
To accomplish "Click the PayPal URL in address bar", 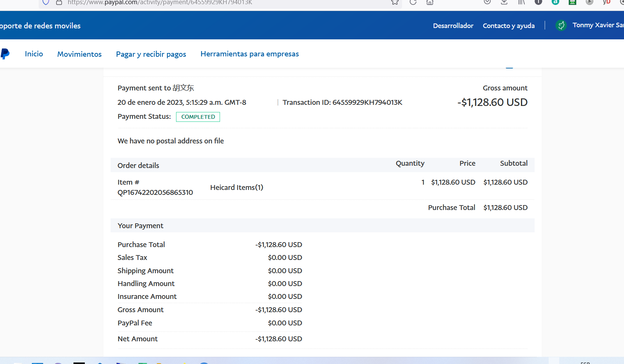I will point(160,3).
